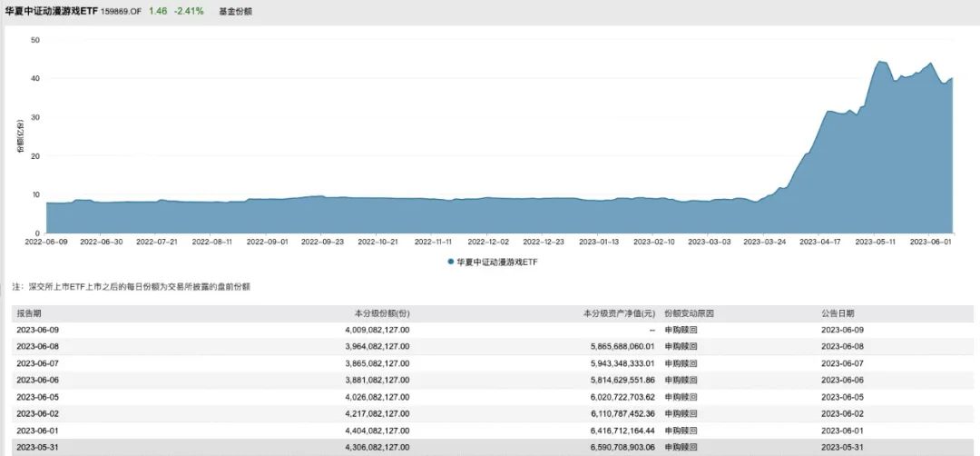980x456 pixels.
Task: Click share value 4,404,082,127.00 in table
Action: tap(372, 431)
